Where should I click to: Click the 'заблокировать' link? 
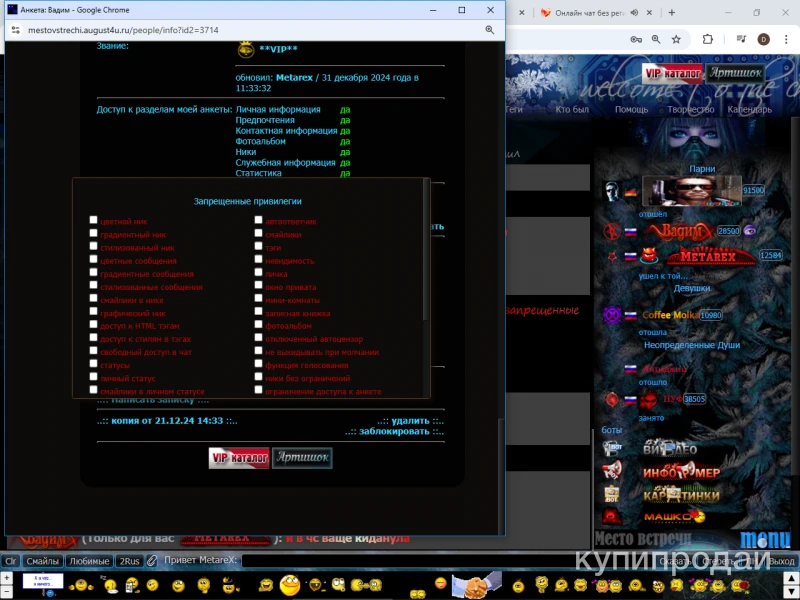coord(394,431)
